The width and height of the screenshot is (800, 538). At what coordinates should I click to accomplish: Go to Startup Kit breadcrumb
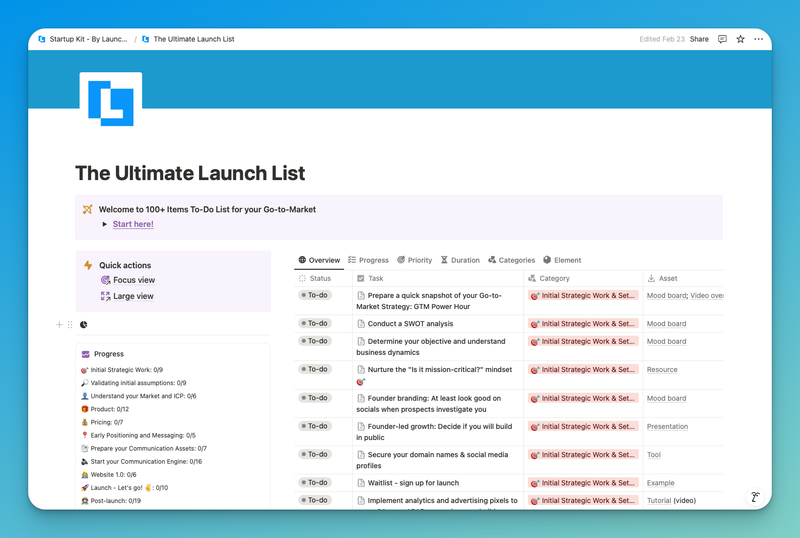(83, 39)
